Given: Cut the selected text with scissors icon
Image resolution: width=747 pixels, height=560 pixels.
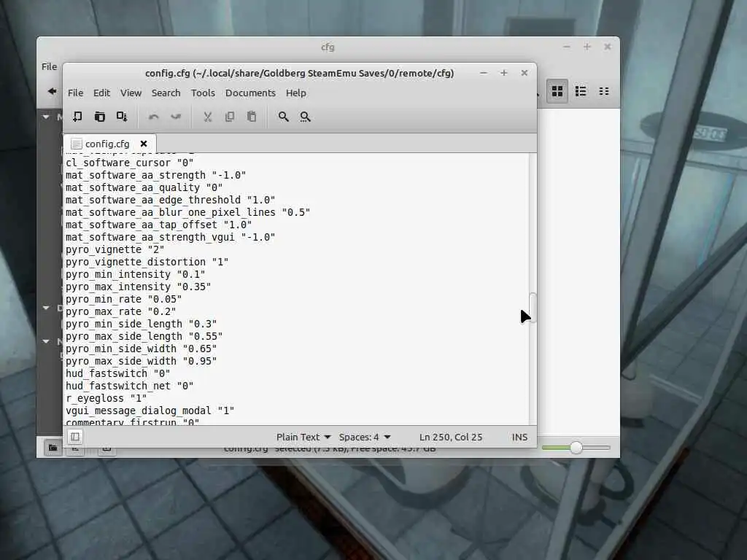Looking at the screenshot, I should point(207,117).
